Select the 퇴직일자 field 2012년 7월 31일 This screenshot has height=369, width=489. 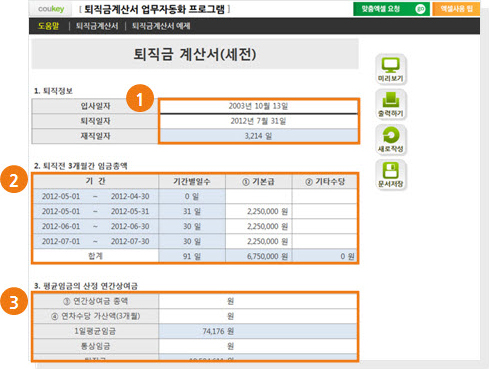tap(258, 121)
